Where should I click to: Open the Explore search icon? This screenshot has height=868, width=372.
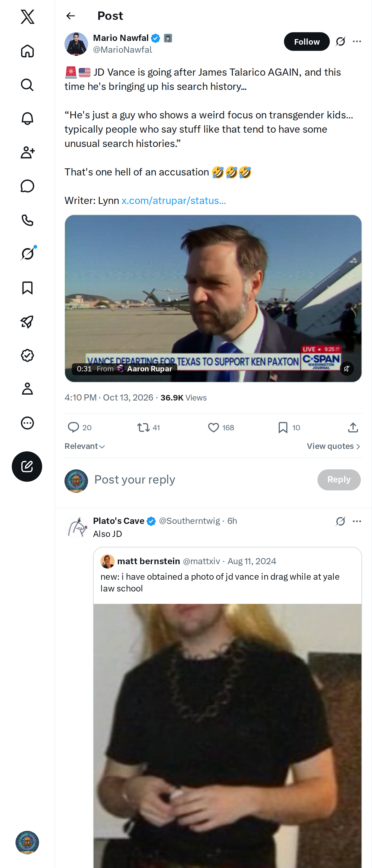point(27,85)
